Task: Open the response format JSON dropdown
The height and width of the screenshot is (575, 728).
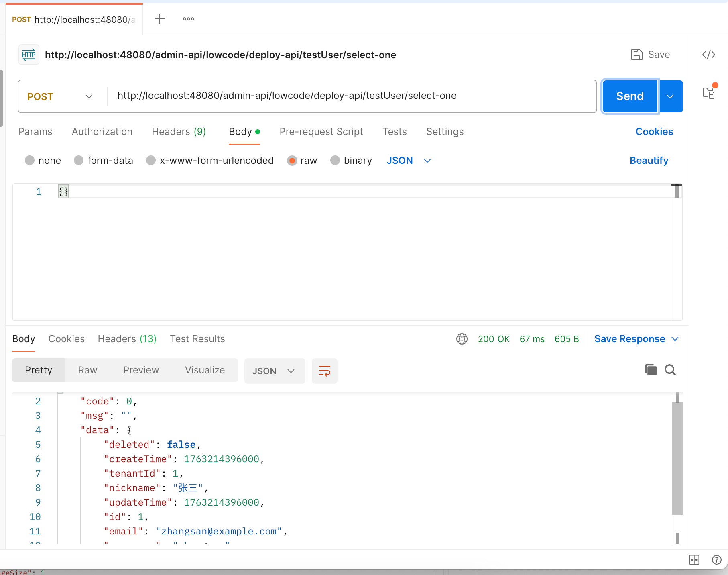Action: pos(274,371)
